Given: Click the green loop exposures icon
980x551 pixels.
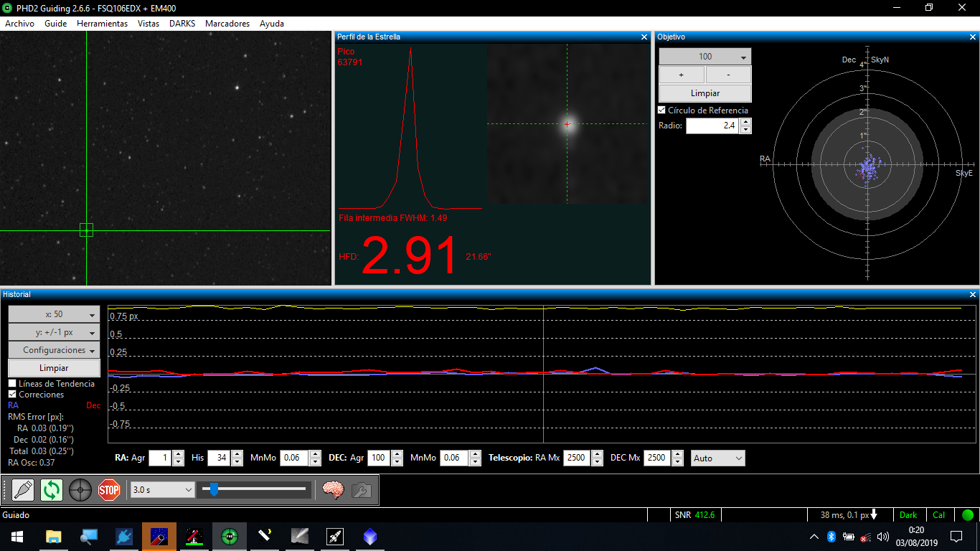Looking at the screenshot, I should coord(52,490).
